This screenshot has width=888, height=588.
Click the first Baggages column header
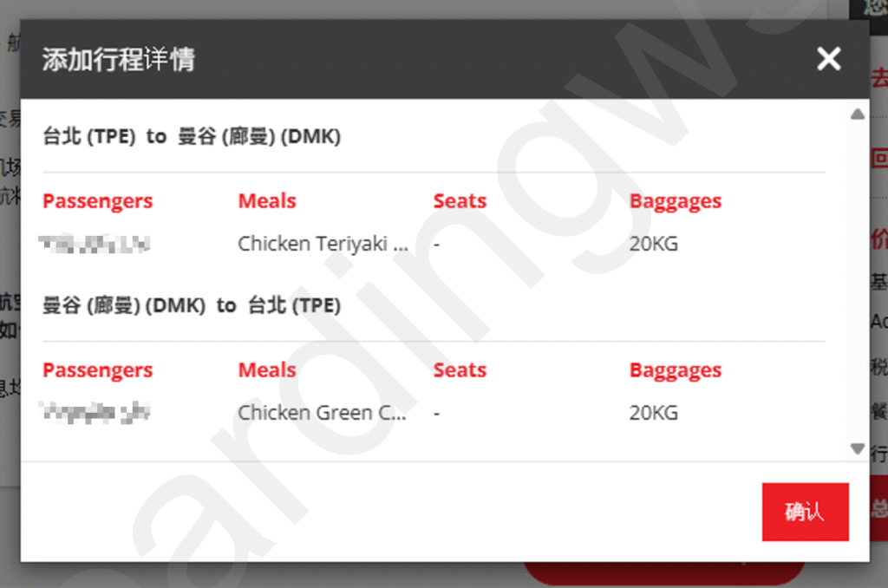point(675,201)
